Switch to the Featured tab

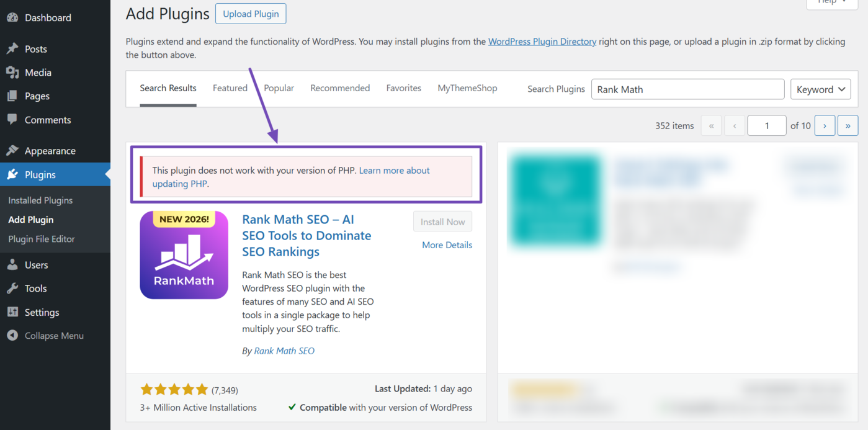tap(230, 88)
